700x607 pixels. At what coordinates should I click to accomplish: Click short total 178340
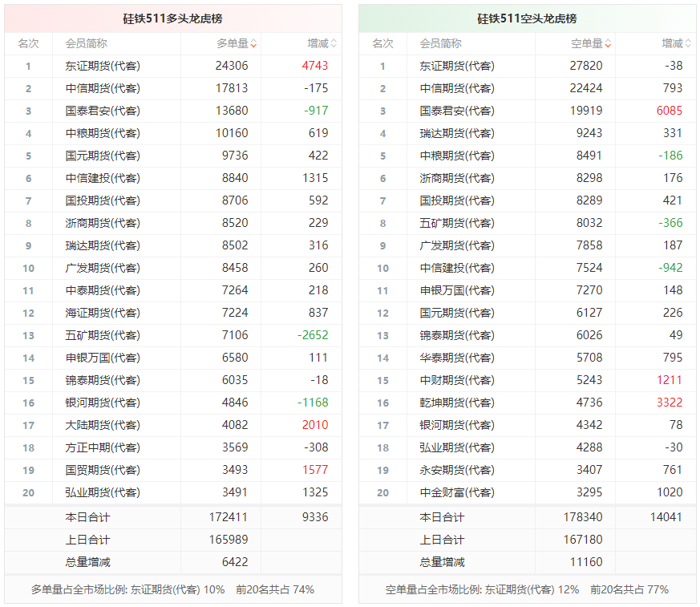(583, 517)
